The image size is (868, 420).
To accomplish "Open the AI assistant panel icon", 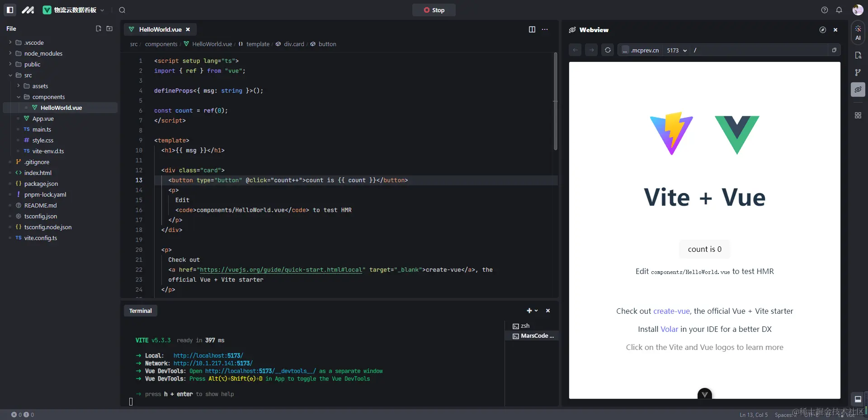I will tap(858, 33).
